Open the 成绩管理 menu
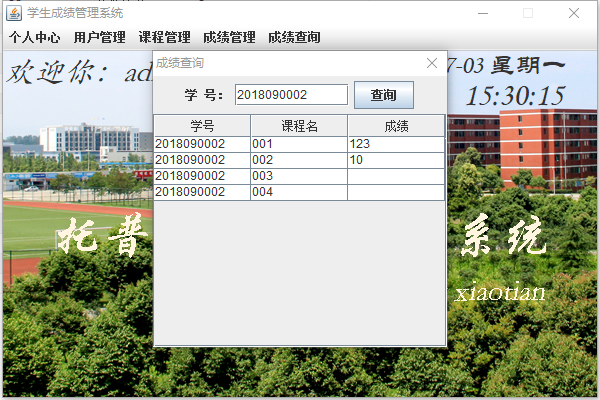The height and width of the screenshot is (400, 600). click(x=229, y=37)
